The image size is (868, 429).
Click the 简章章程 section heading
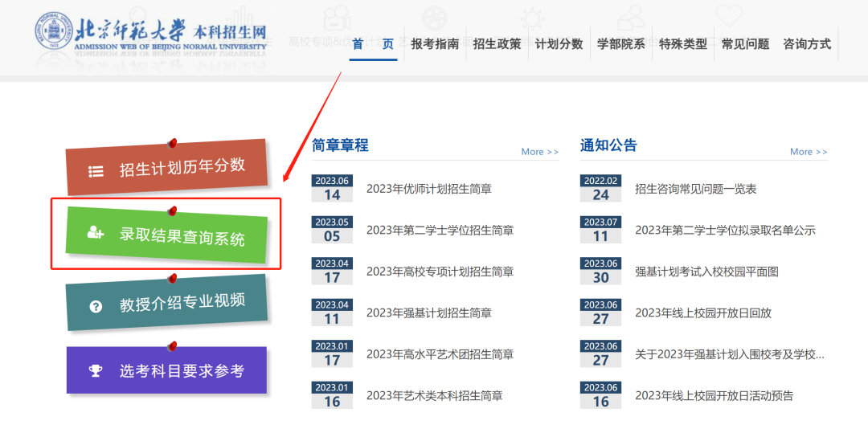tap(340, 145)
